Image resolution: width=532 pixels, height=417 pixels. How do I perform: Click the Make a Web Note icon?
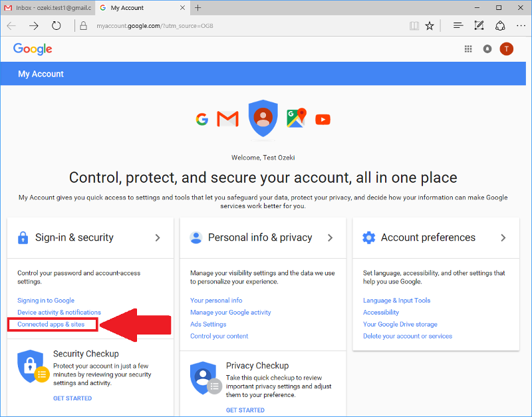479,26
